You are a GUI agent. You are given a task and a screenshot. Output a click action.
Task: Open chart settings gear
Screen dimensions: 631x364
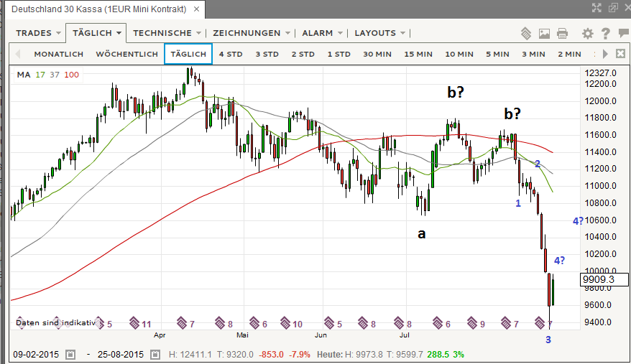point(587,33)
